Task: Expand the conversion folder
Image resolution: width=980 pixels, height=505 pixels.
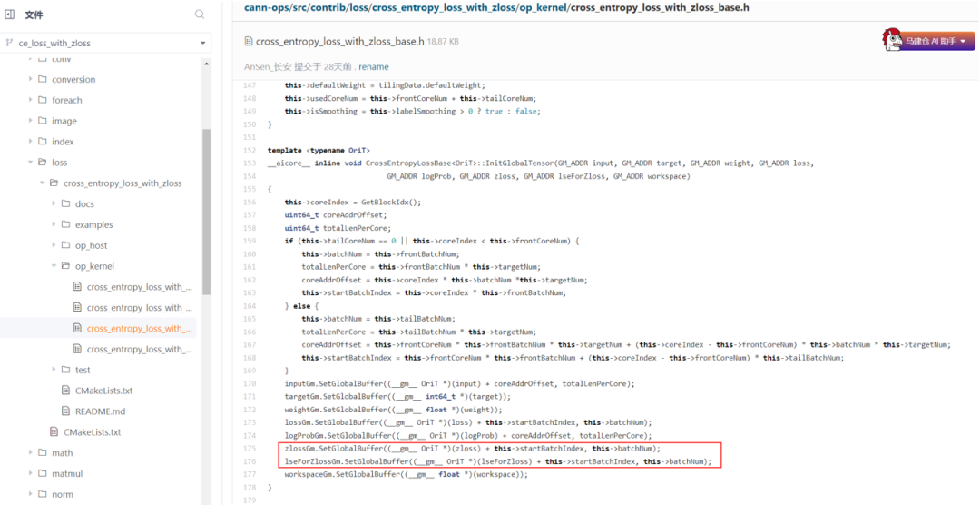Action: click(31, 79)
